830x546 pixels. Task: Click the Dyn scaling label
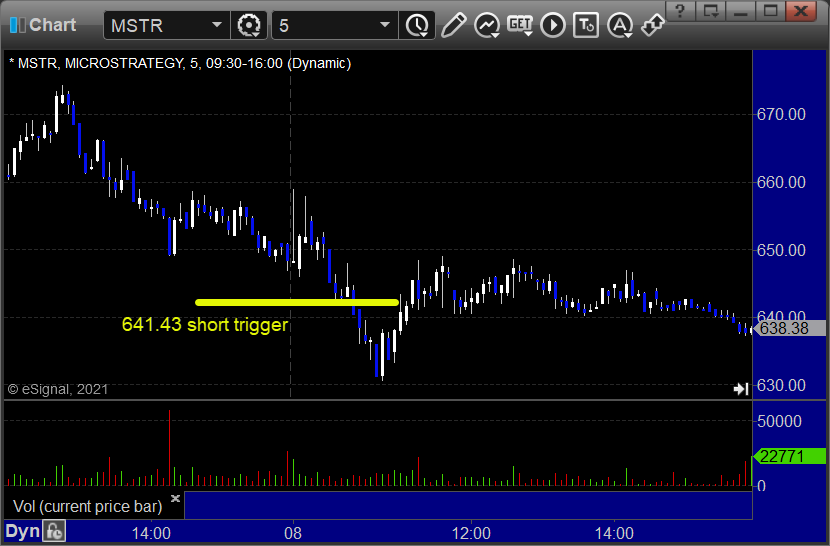coord(23,532)
